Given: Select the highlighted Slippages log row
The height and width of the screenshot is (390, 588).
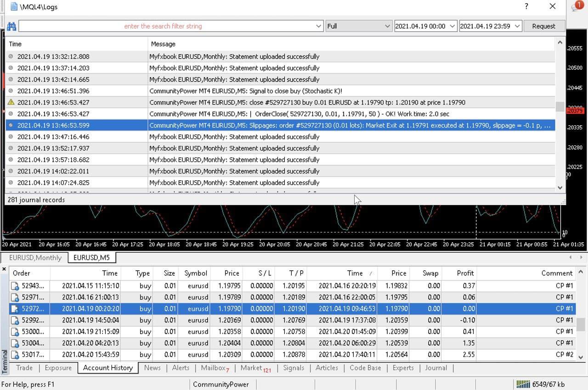Looking at the screenshot, I should click(280, 125).
